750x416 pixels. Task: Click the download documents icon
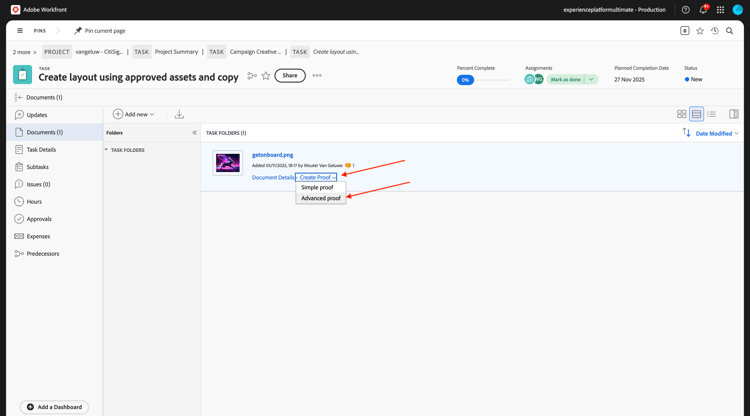point(179,114)
